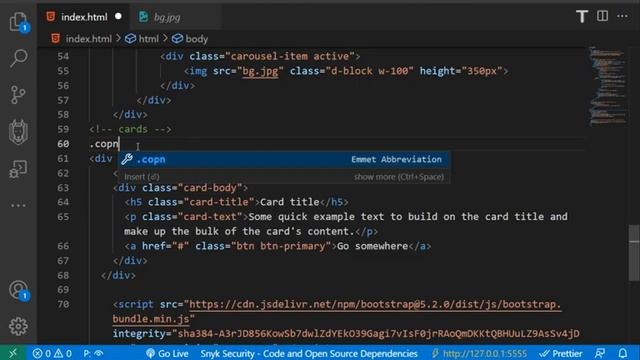Show additional views via three dots in activity bar

(18, 205)
